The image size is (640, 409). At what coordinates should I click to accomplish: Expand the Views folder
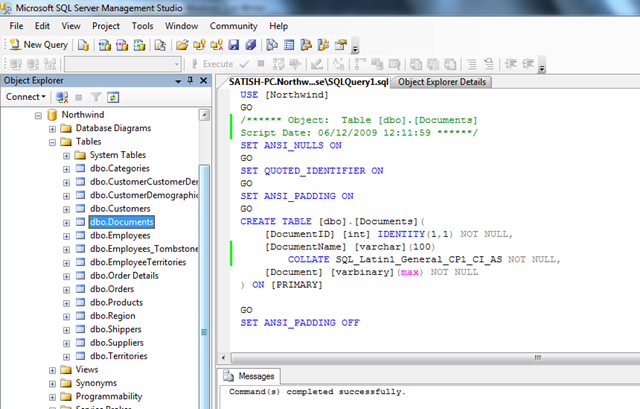[x=52, y=370]
